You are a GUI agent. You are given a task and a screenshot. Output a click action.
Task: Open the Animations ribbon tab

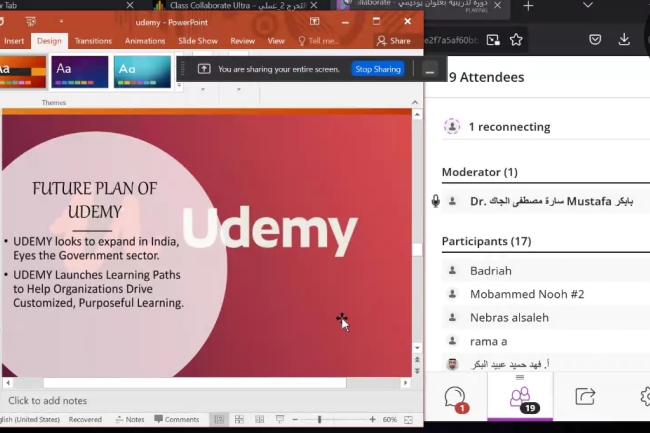click(x=145, y=41)
